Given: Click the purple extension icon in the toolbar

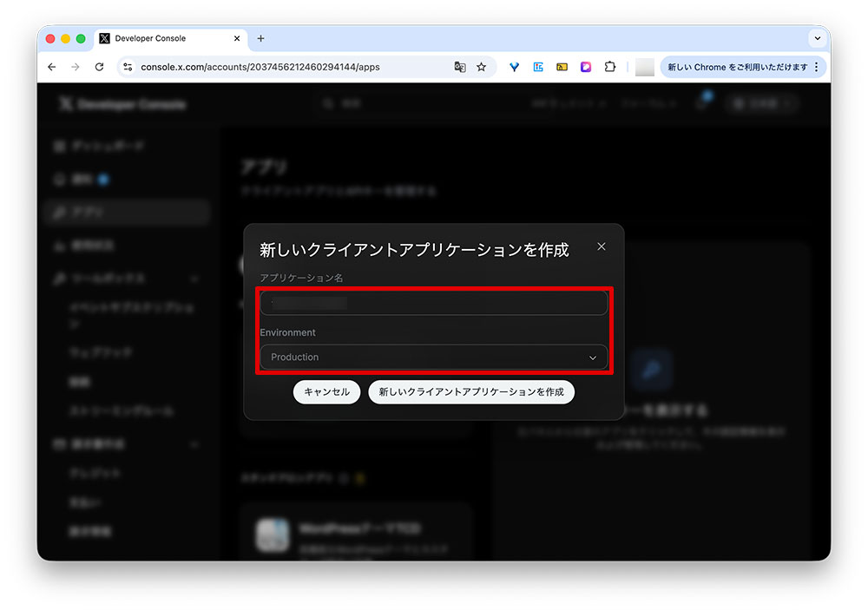Looking at the screenshot, I should [586, 67].
